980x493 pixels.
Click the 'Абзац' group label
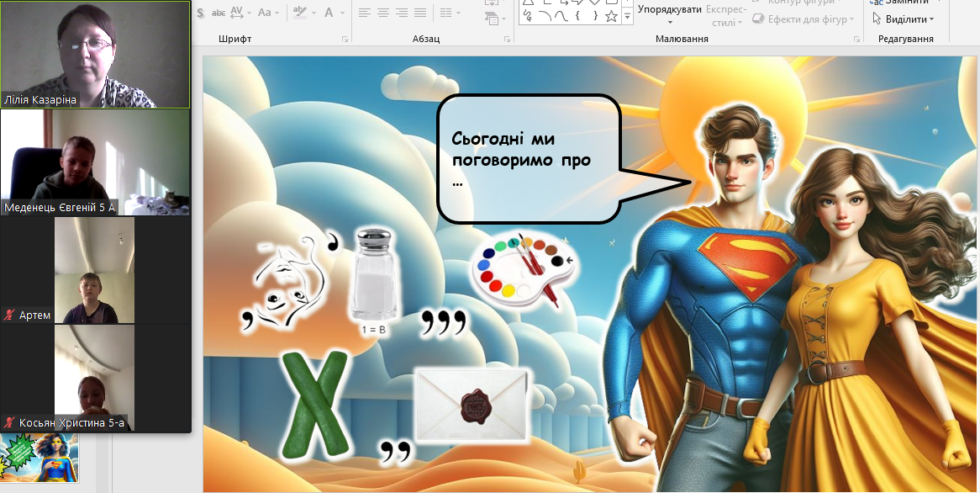tap(426, 39)
